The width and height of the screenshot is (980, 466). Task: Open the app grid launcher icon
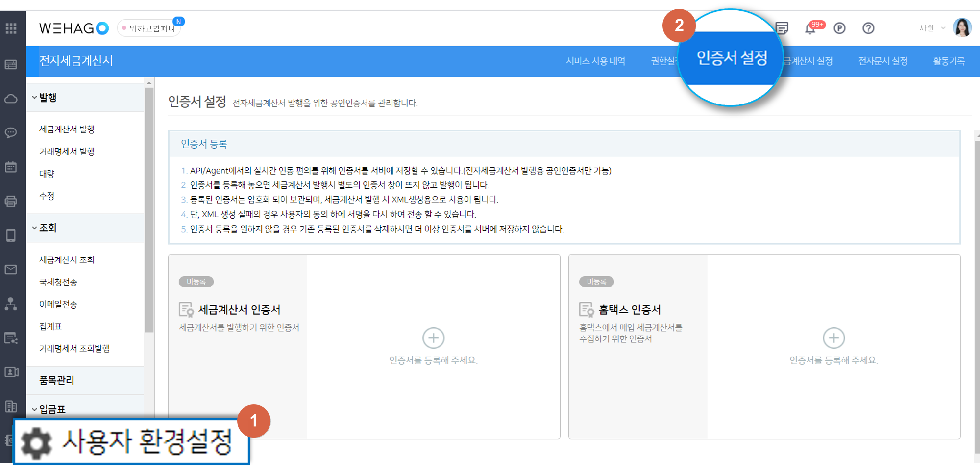pos(11,28)
